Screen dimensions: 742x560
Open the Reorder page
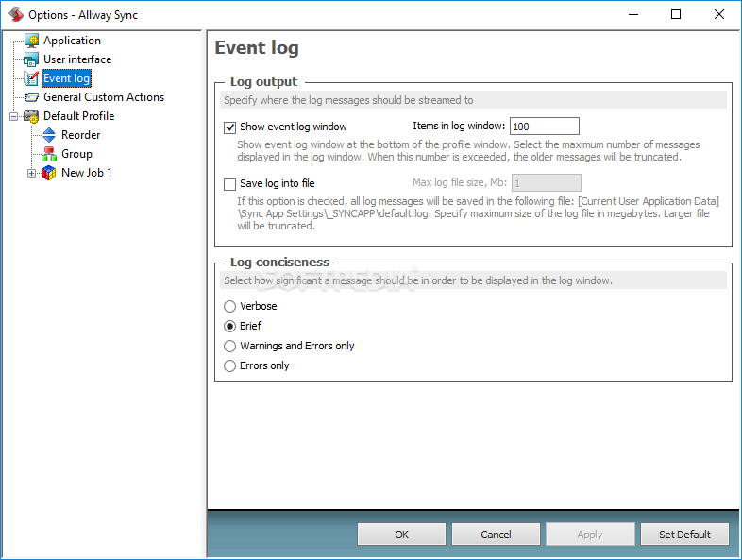[81, 135]
